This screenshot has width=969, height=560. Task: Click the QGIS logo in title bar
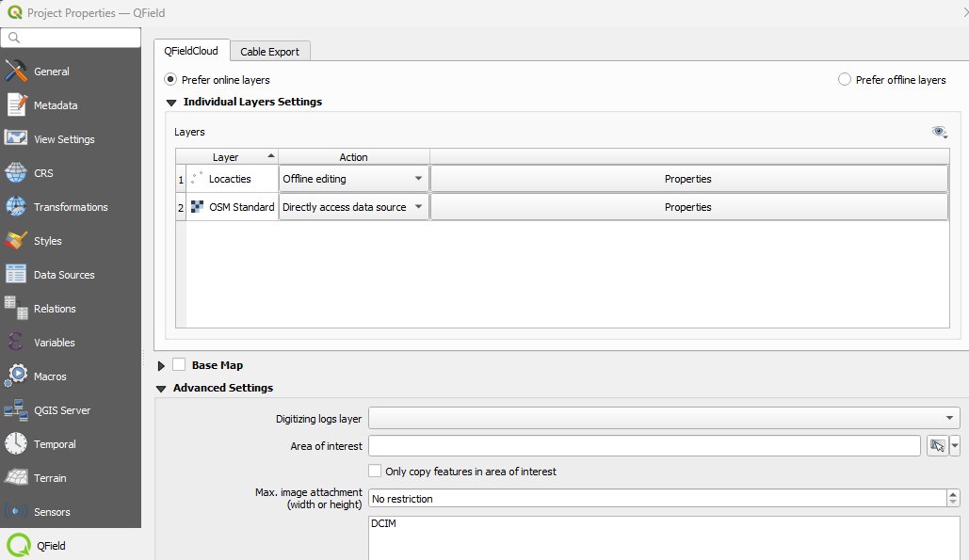coord(15,12)
